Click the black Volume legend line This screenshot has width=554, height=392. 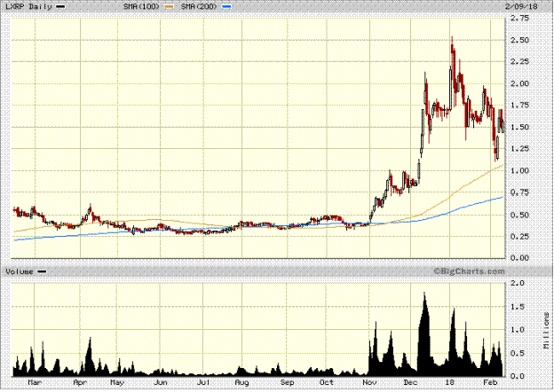coord(42,271)
